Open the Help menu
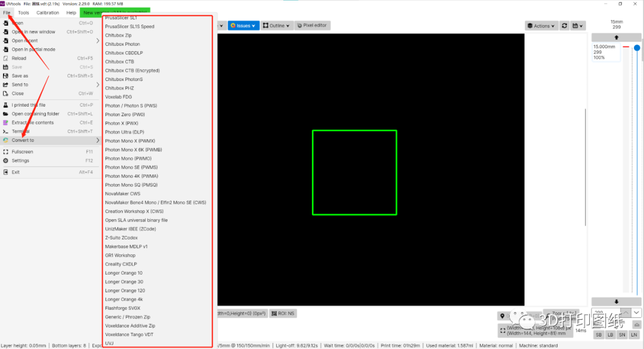This screenshot has width=644, height=349. (71, 13)
